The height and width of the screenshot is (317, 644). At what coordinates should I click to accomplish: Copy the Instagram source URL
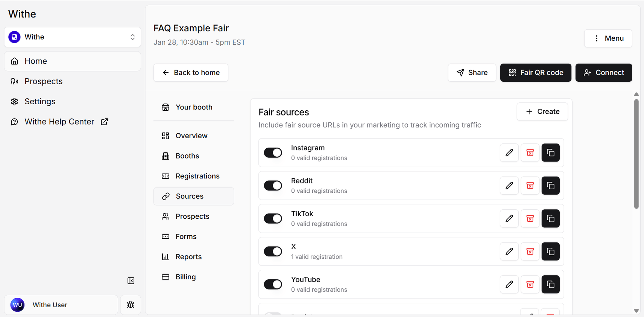[551, 153]
